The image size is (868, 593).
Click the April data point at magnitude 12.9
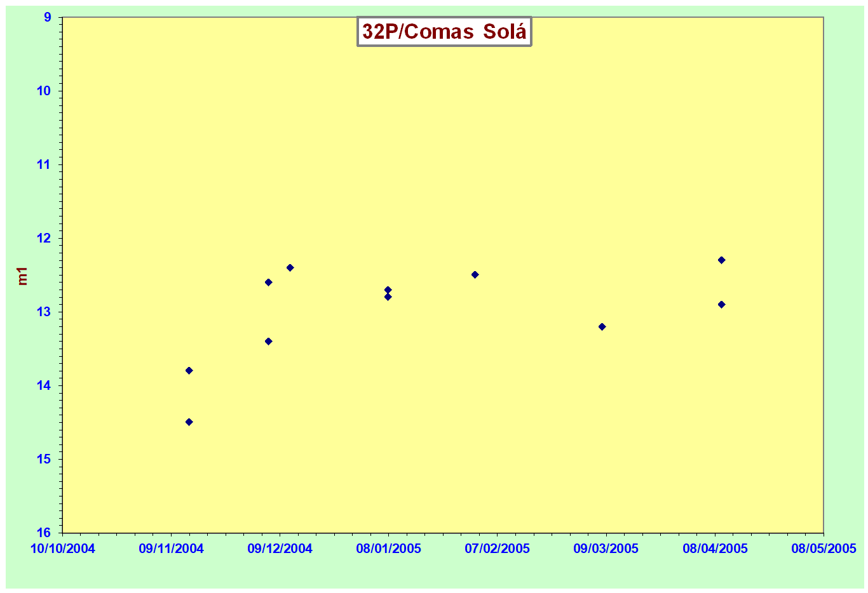[721, 305]
